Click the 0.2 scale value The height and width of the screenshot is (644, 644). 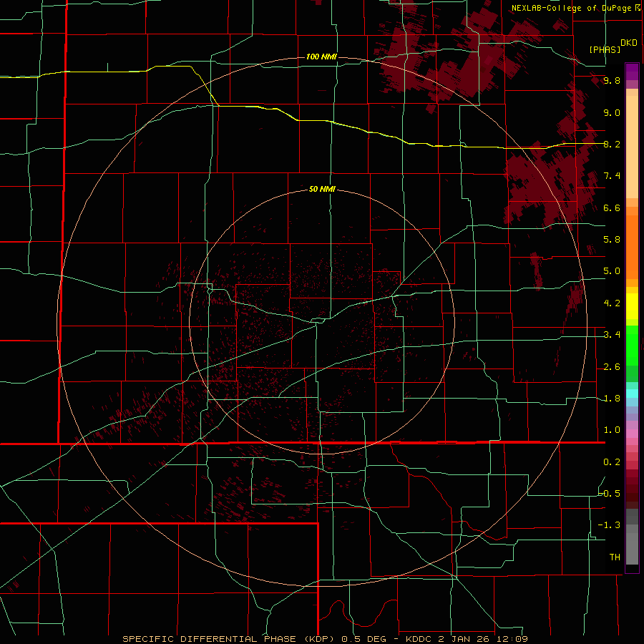coord(612,462)
